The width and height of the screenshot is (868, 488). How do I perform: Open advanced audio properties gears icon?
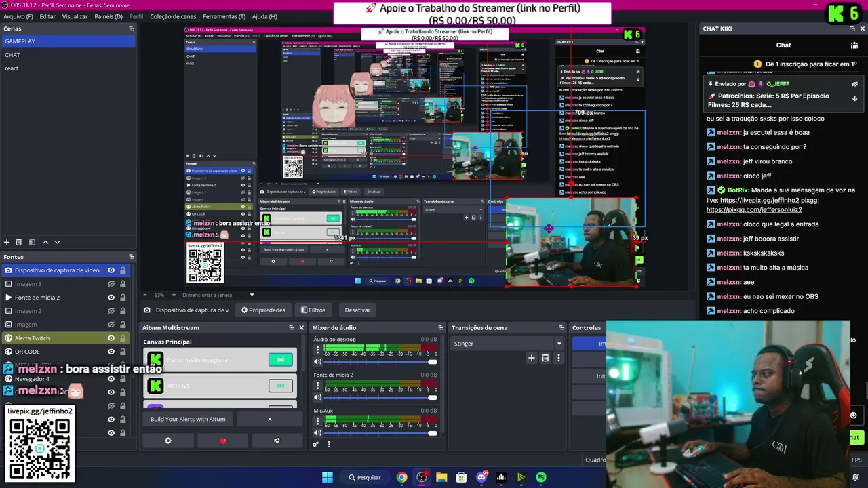316,445
